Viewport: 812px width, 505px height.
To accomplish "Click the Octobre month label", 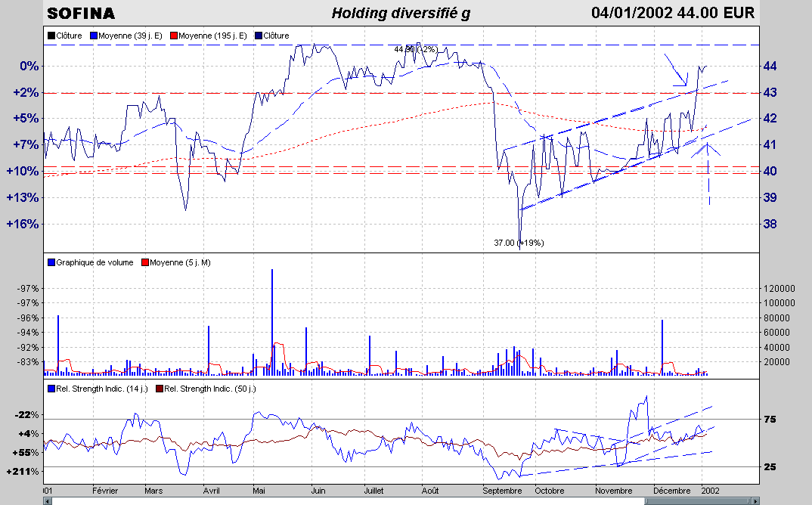I will (549, 491).
